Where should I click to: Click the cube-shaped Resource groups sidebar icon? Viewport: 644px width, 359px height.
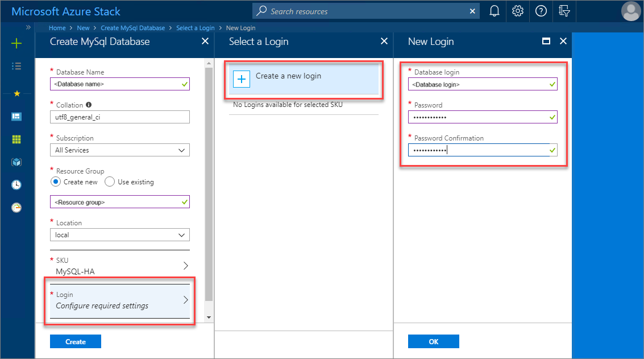16,162
